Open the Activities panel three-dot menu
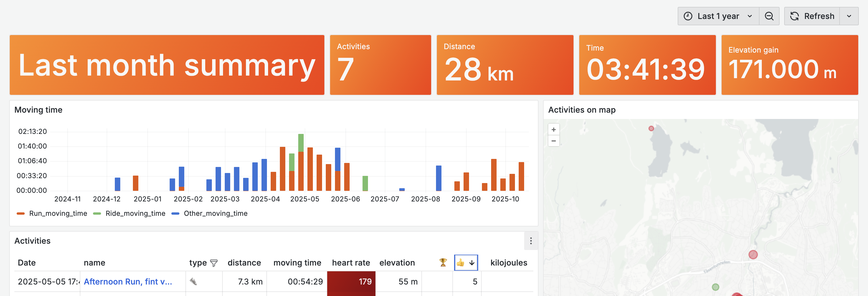This screenshot has height=296, width=868. 531,241
